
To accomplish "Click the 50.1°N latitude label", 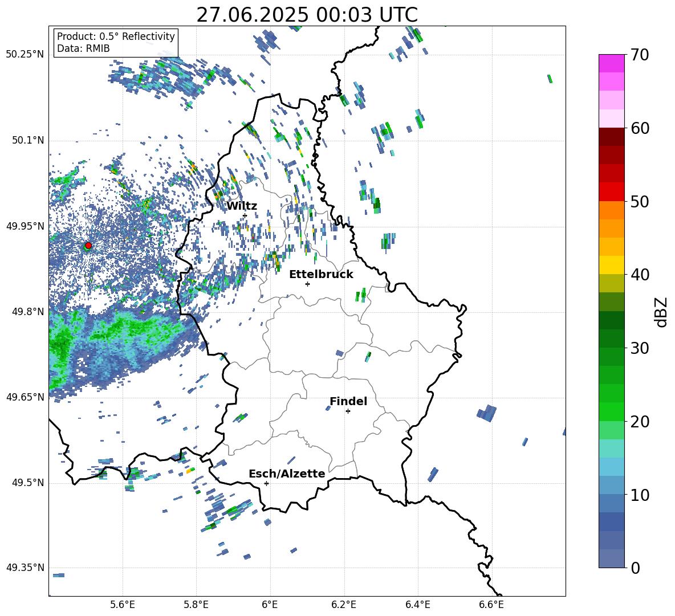I will pos(27,140).
